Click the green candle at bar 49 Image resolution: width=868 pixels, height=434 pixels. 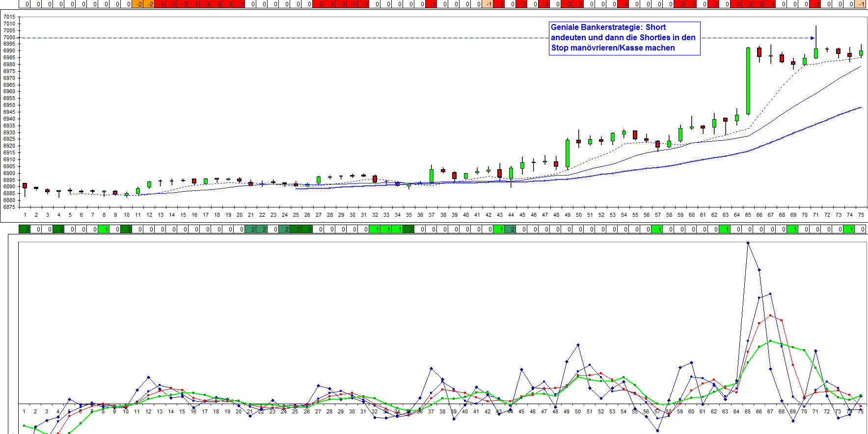(568, 153)
